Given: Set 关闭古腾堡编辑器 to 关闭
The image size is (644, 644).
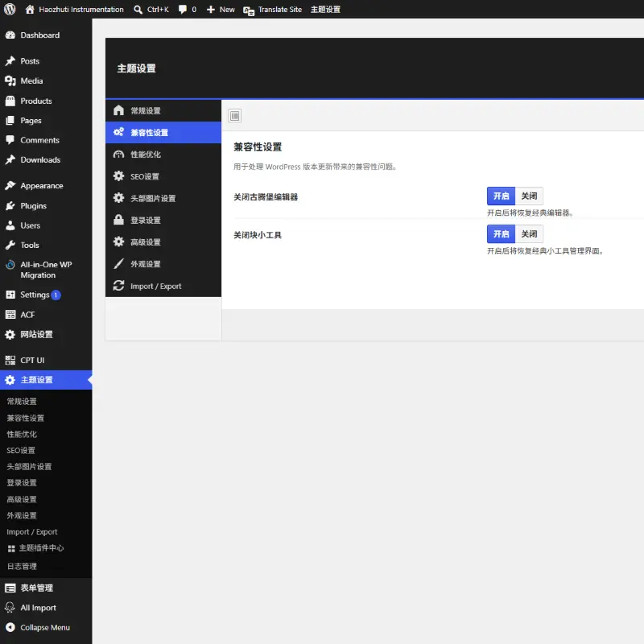Looking at the screenshot, I should [x=529, y=196].
